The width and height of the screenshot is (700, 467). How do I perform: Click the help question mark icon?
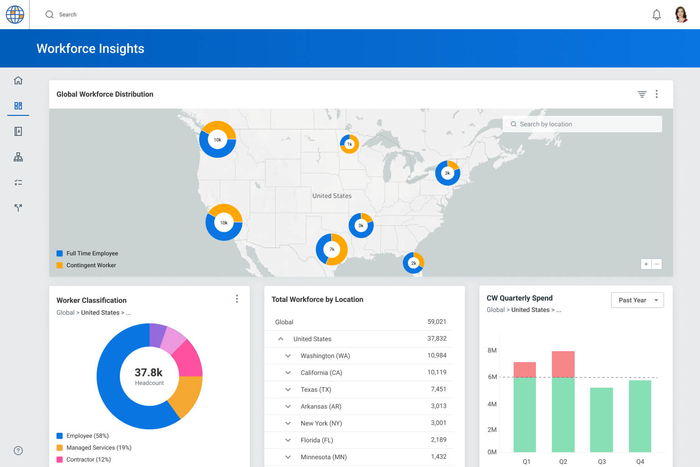(18, 451)
